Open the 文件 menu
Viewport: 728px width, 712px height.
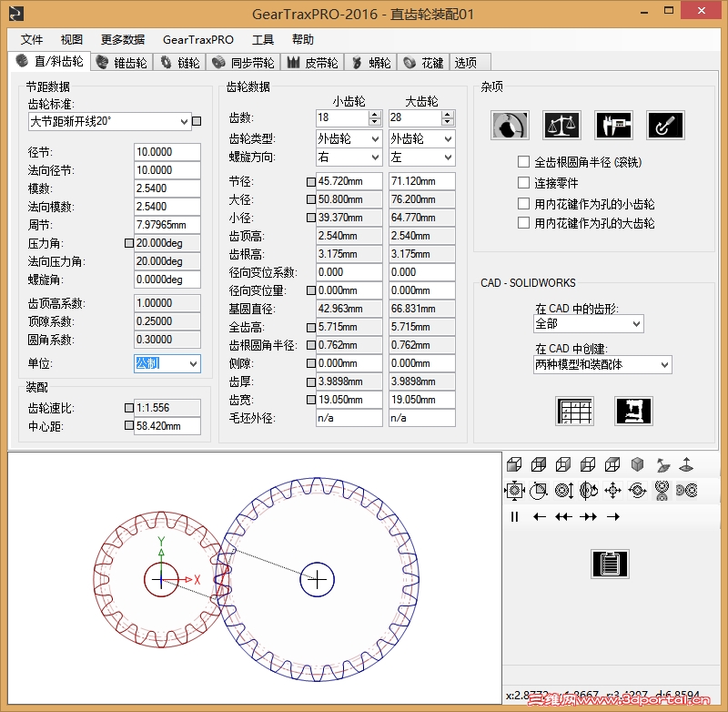coord(32,40)
